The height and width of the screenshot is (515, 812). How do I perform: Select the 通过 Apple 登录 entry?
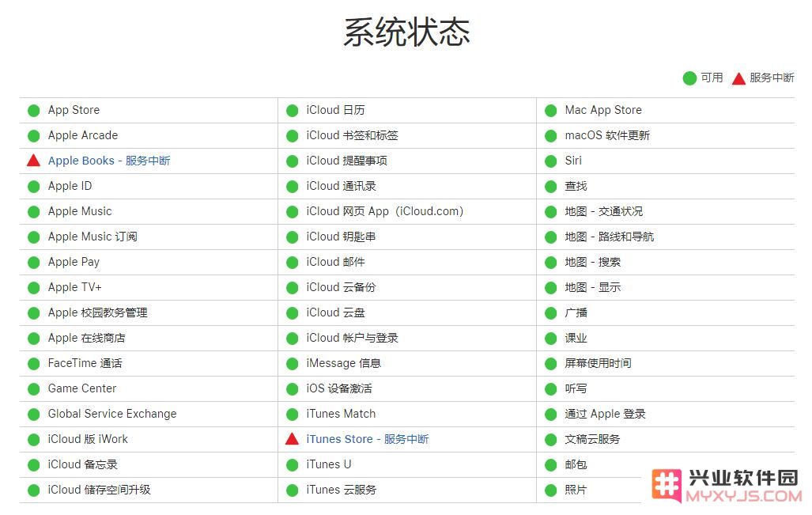(x=606, y=414)
